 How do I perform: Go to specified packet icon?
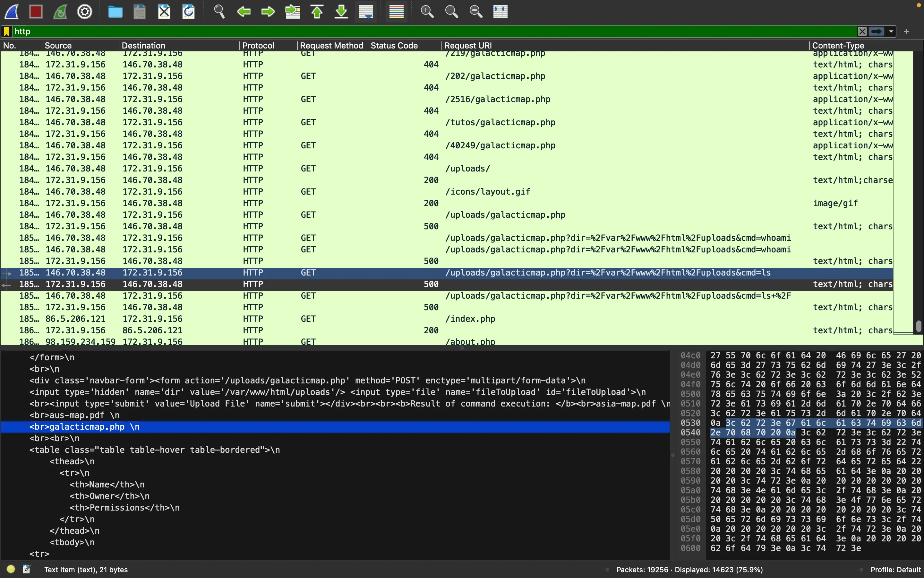click(293, 12)
